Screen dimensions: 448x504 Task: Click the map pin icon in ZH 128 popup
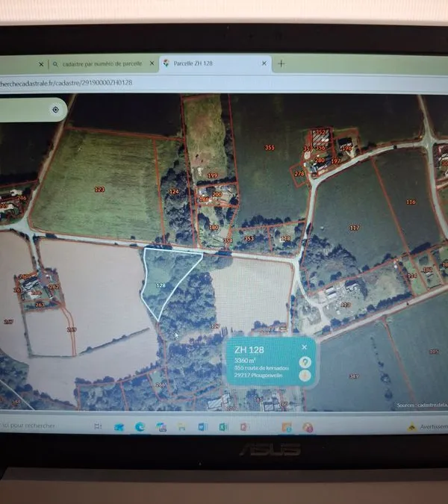point(305,362)
